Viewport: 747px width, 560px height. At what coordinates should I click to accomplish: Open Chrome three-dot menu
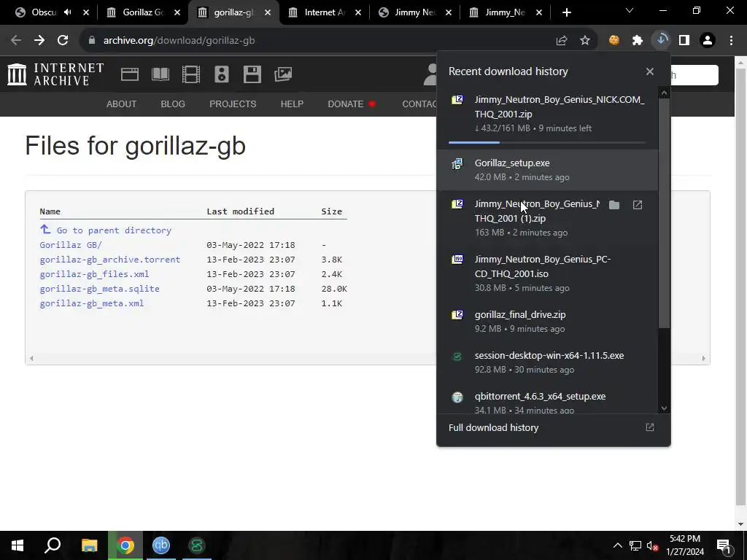[x=731, y=41]
